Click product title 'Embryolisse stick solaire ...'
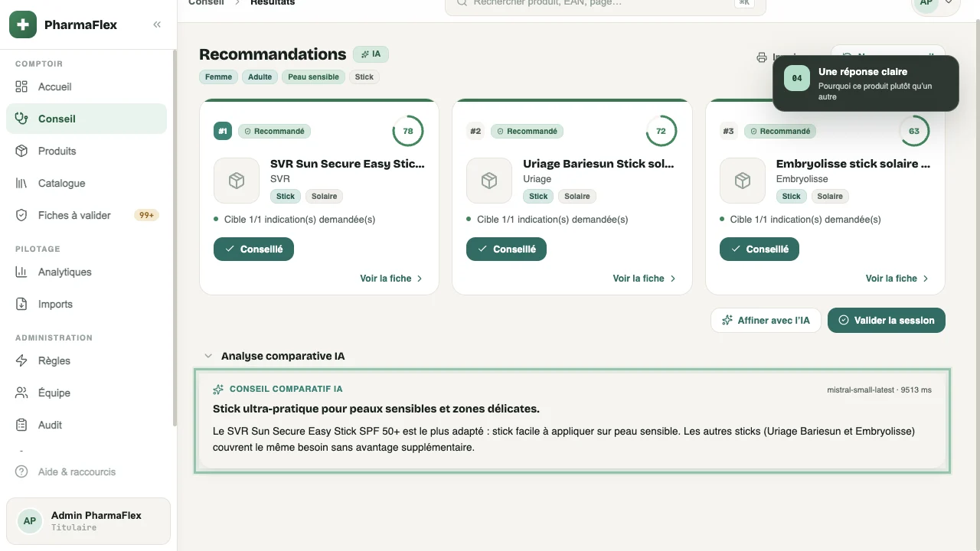Image resolution: width=980 pixels, height=551 pixels. 853,164
